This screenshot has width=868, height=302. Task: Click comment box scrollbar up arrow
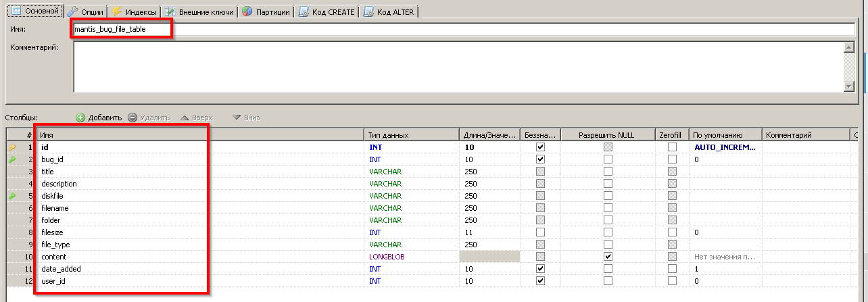850,47
